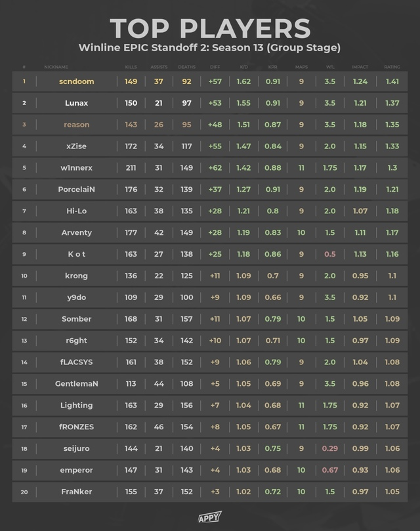Image resolution: width=420 pixels, height=531 pixels.
Task: Select the nickname seijuro
Action: coord(77,449)
